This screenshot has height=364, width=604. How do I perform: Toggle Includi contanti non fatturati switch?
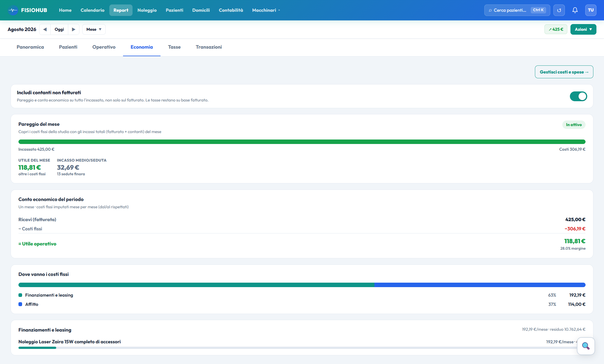578,96
